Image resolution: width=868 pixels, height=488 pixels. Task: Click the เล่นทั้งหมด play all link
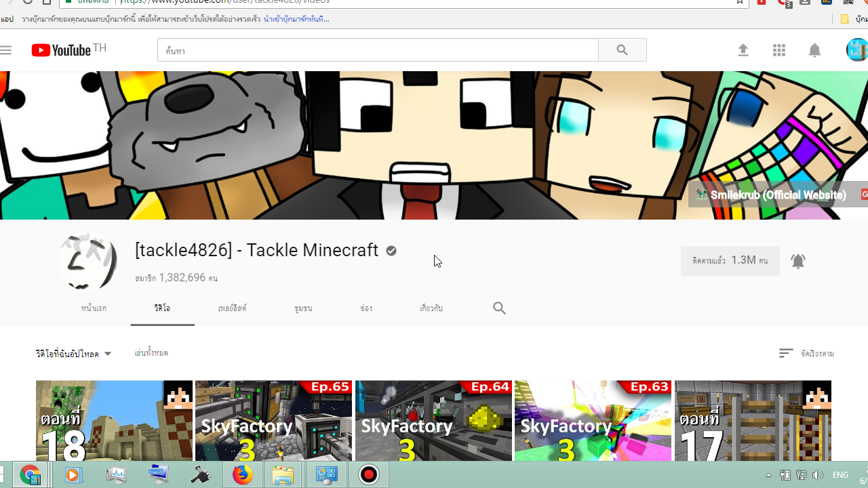pos(151,353)
